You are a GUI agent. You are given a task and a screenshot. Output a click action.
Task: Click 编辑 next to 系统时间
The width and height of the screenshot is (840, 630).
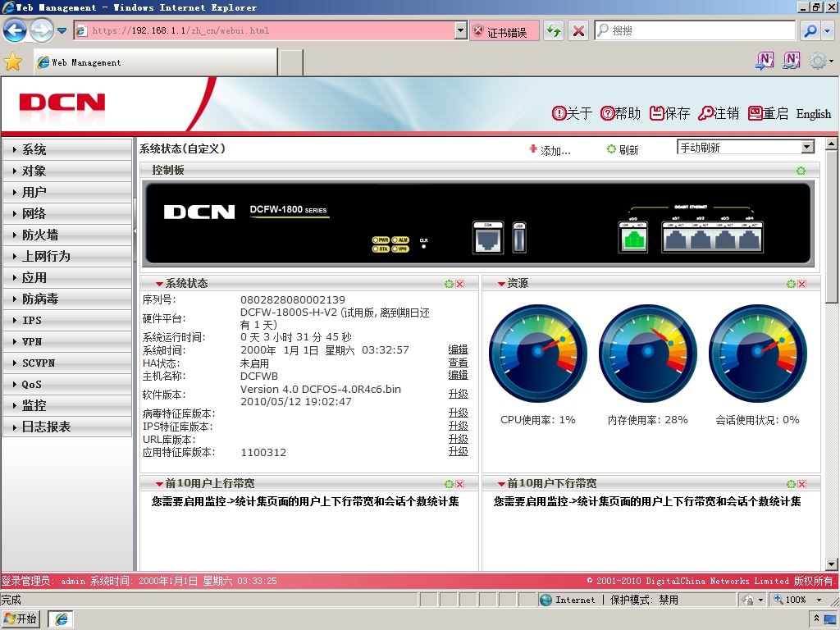458,349
